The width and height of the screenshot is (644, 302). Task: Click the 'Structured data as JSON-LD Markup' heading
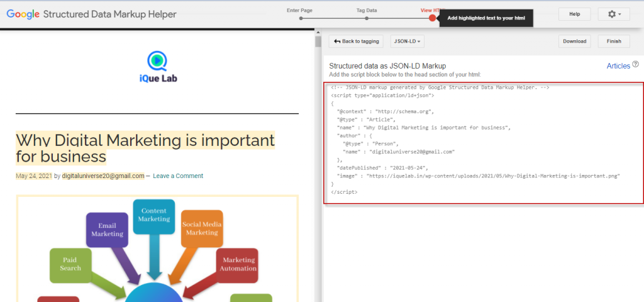387,65
